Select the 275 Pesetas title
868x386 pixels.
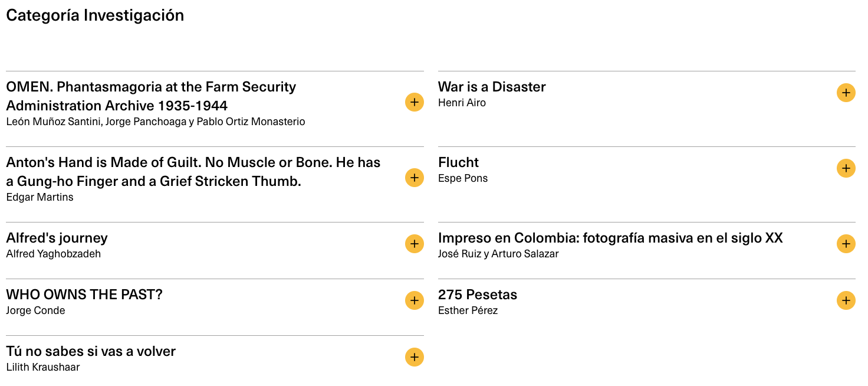(477, 295)
